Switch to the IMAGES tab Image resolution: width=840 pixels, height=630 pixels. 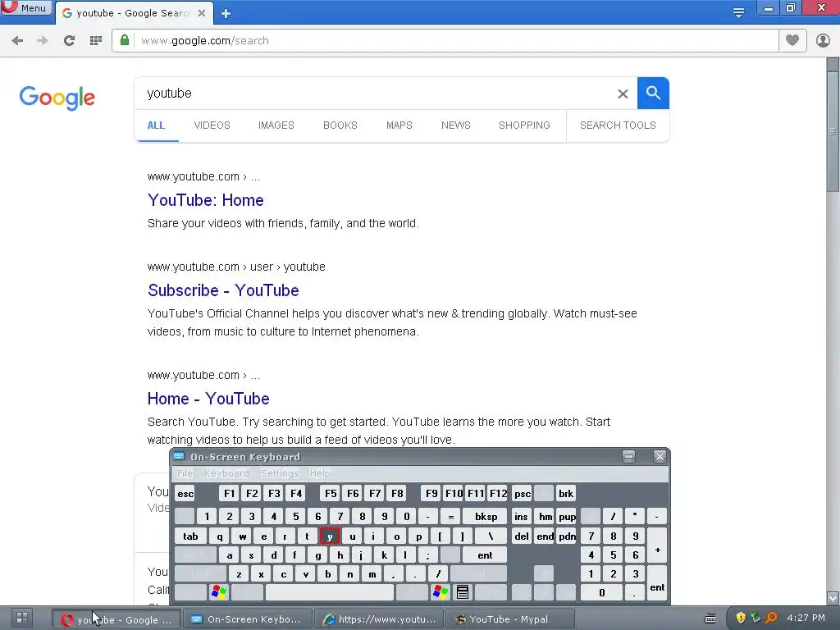pyautogui.click(x=276, y=126)
